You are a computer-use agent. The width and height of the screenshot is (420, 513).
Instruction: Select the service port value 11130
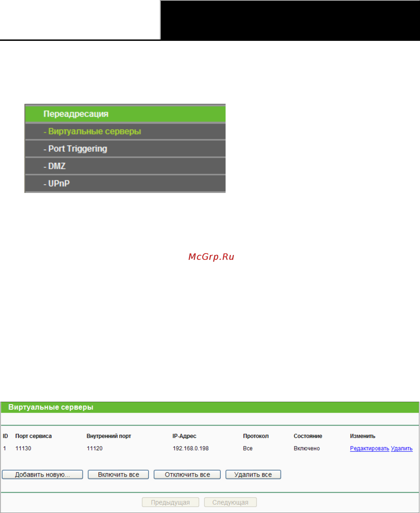(x=23, y=448)
